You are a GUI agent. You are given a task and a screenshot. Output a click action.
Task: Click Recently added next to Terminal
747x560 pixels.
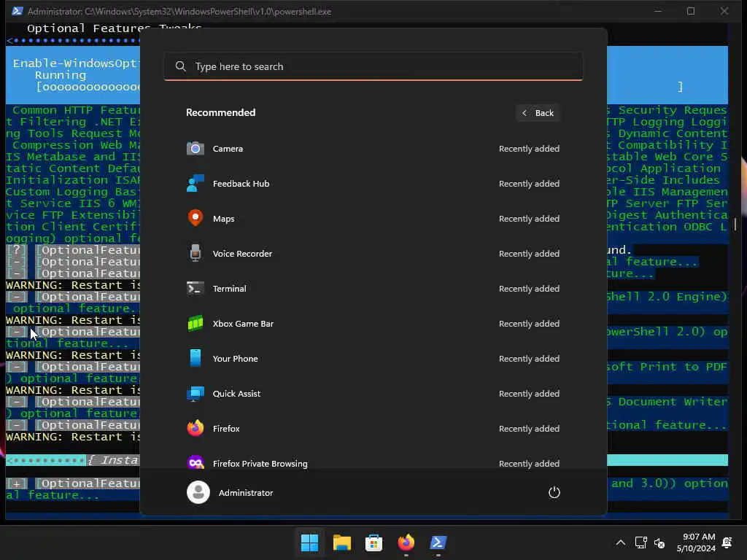click(x=529, y=289)
